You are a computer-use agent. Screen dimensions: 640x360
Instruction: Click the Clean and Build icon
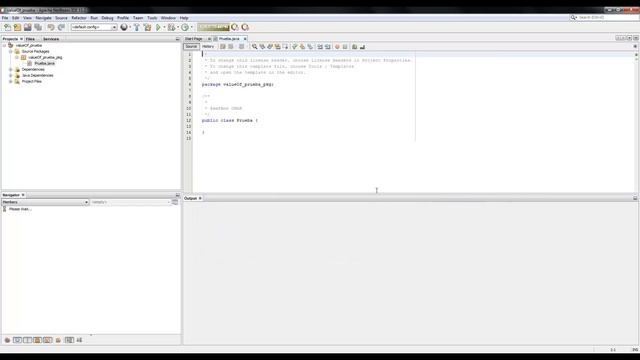coord(147,27)
